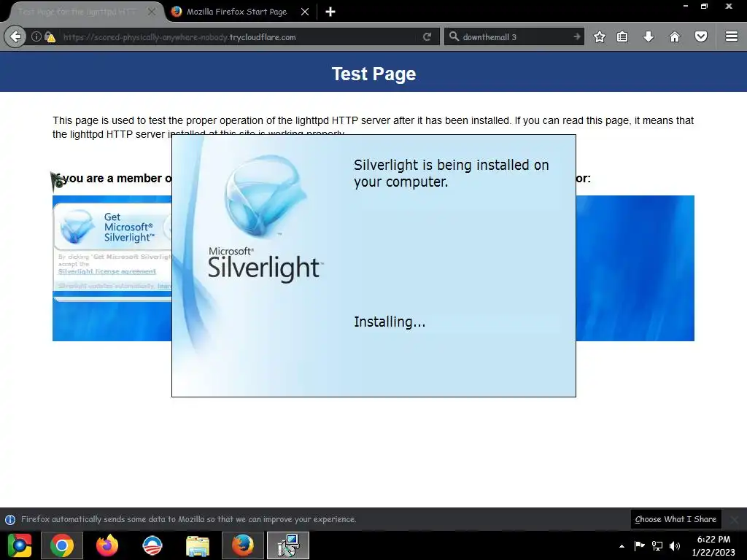Open the volume speaker tray icon
The width and height of the screenshot is (747, 560).
coord(675,545)
